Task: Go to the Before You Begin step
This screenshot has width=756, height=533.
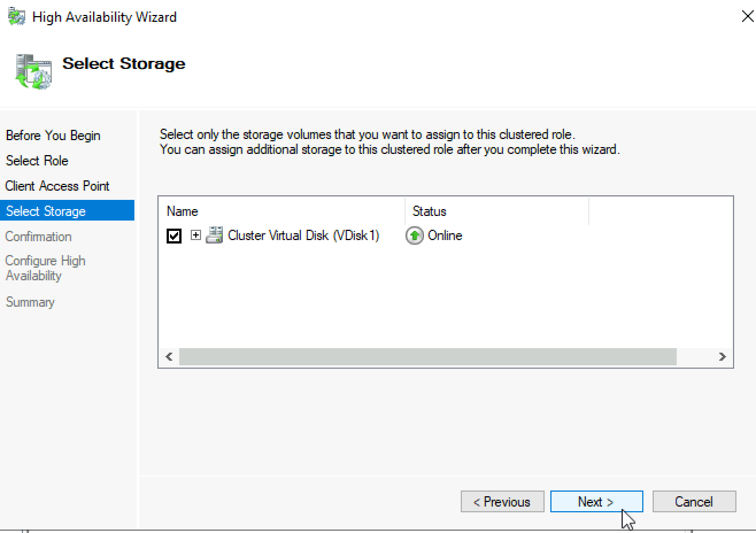Action: 53,136
